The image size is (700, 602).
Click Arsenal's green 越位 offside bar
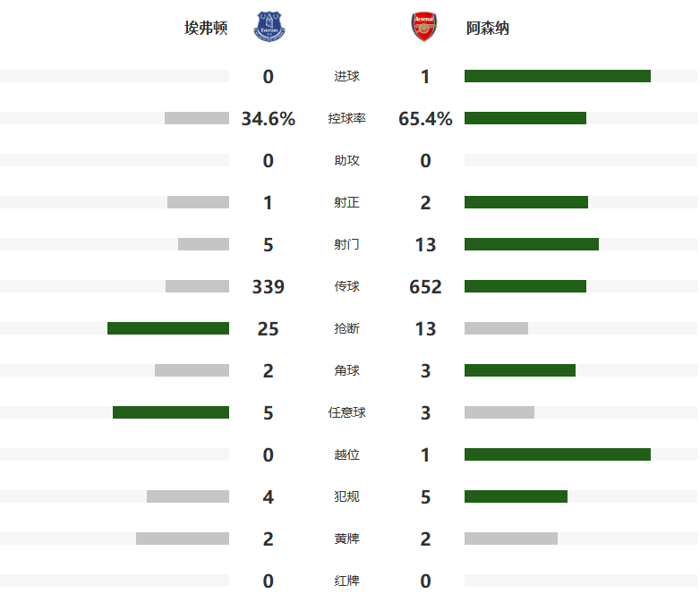(557, 454)
